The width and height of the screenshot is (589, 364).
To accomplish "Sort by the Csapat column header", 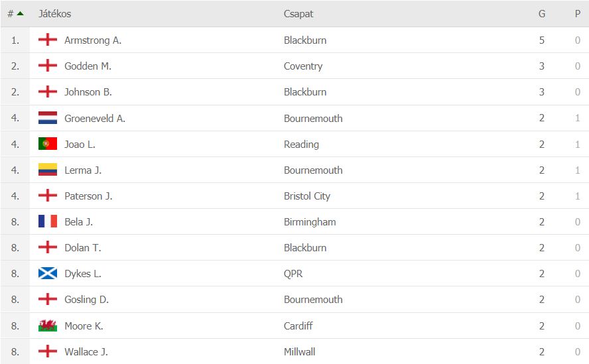I will click(x=298, y=14).
